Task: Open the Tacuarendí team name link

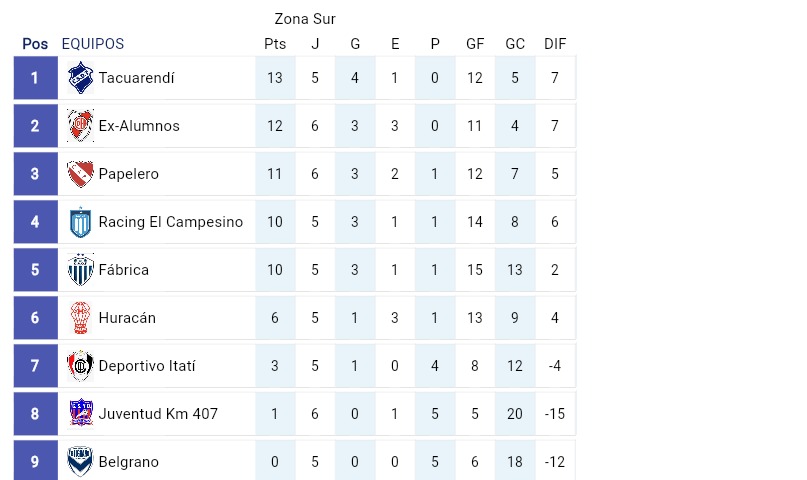Action: tap(136, 78)
